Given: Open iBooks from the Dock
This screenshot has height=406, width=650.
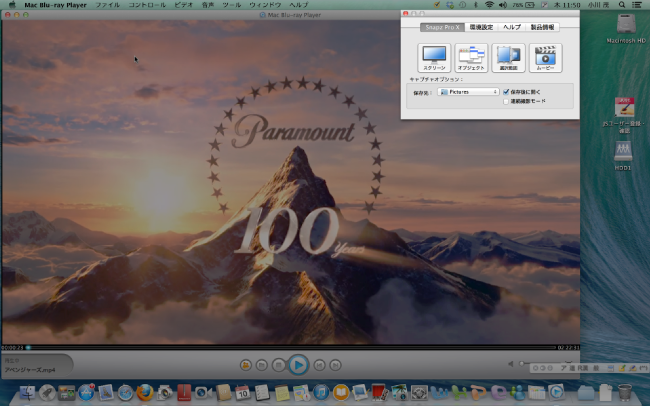Looking at the screenshot, I should [x=341, y=392].
